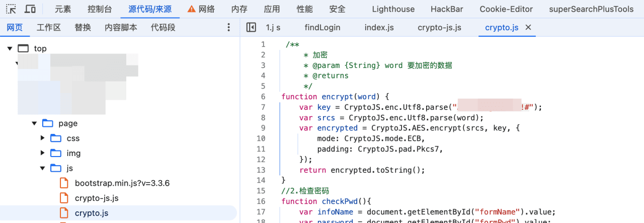Select crypto-js.js in the file tree
The width and height of the screenshot is (644, 223).
pos(97,198)
